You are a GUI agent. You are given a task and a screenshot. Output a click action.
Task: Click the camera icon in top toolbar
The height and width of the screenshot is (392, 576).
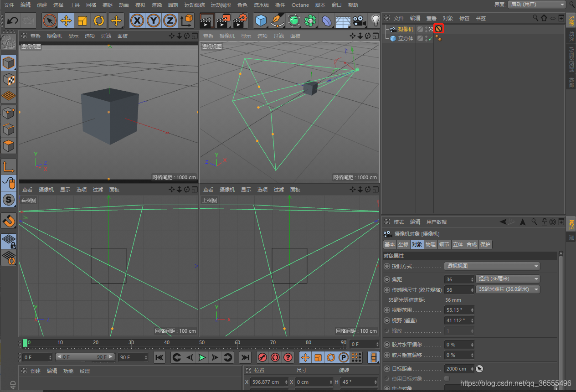tap(360, 21)
